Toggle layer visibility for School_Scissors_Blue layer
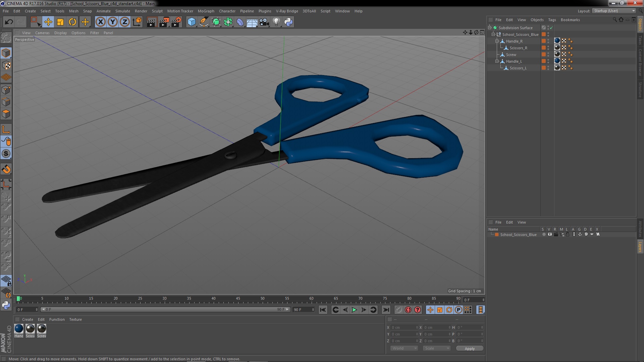Image resolution: width=644 pixels, height=362 pixels. [550, 235]
